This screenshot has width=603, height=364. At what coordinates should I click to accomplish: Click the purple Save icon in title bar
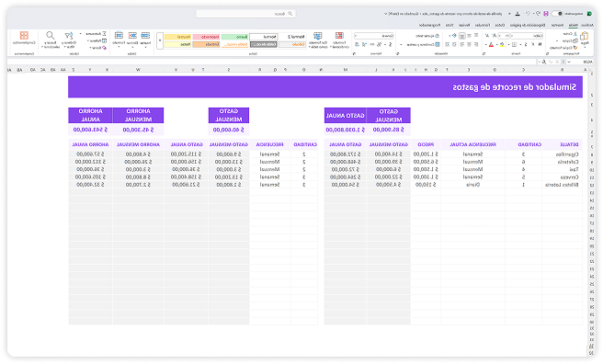click(x=546, y=14)
